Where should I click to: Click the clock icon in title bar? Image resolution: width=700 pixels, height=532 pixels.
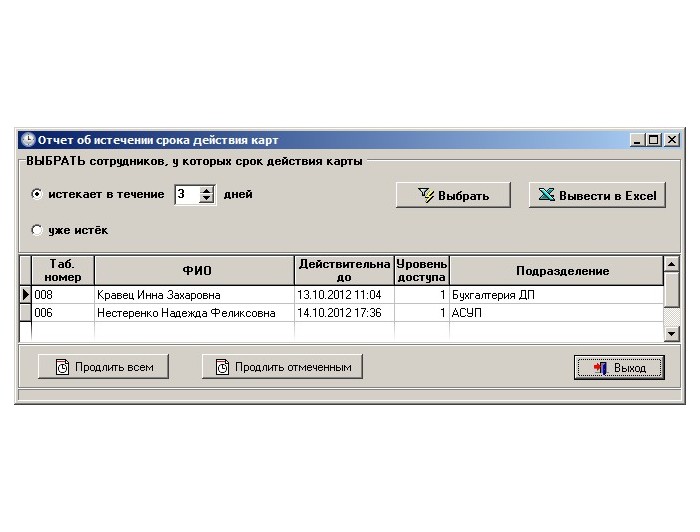(x=28, y=140)
